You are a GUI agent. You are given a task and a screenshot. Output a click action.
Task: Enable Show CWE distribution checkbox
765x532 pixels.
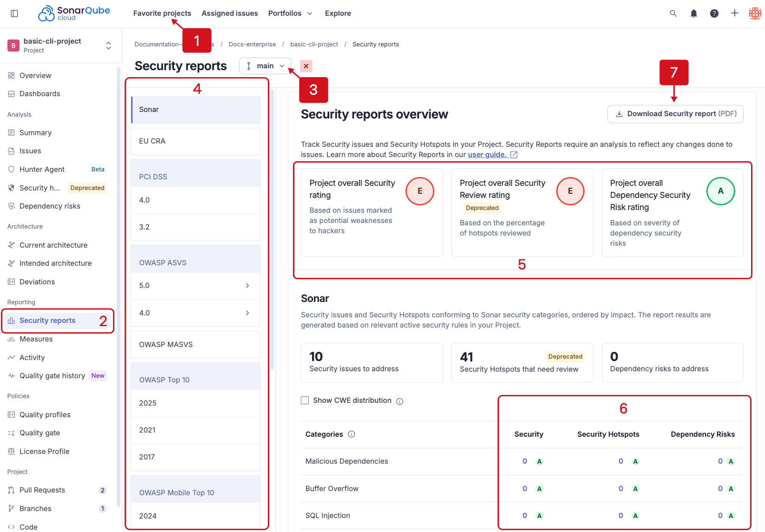tap(305, 401)
